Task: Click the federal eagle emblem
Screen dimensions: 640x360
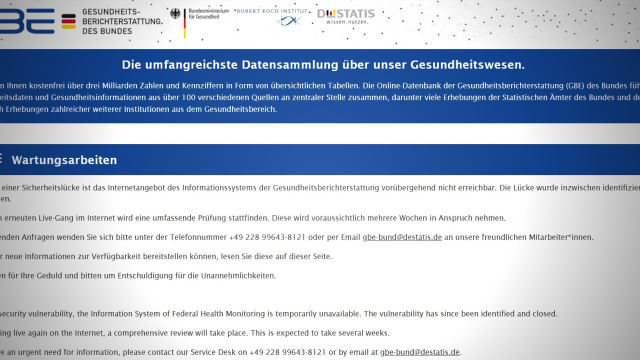Action: pos(175,14)
